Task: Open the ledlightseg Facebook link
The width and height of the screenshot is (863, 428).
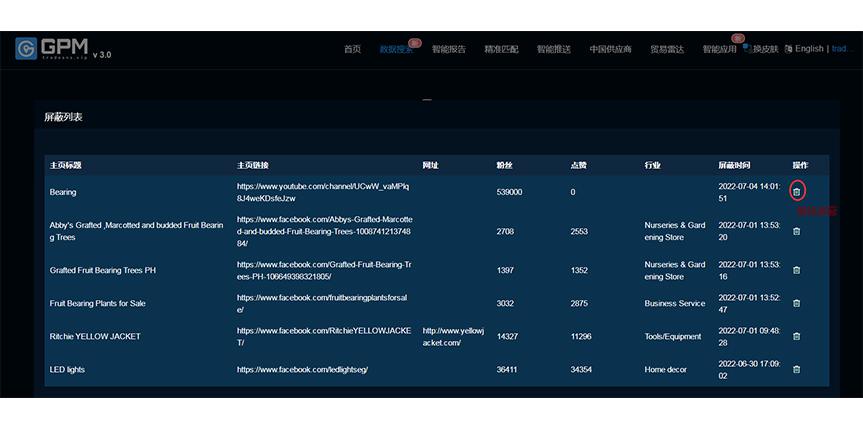Action: tap(302, 369)
